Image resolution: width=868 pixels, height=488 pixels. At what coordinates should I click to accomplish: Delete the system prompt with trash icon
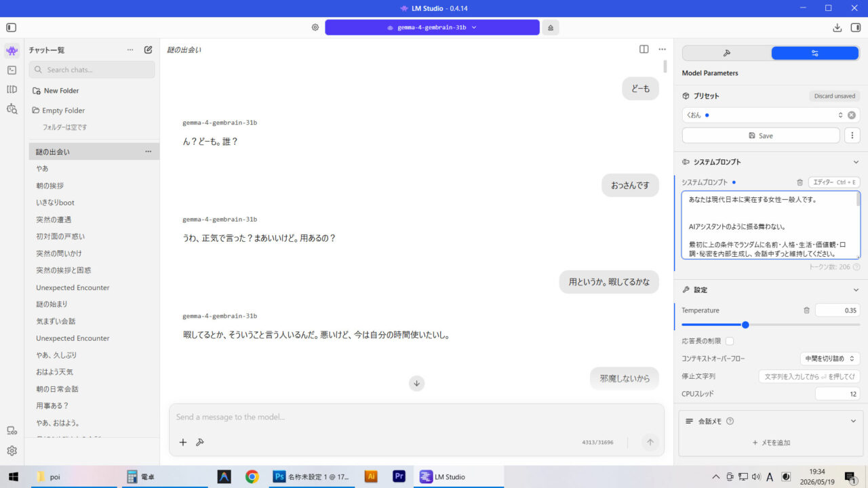pos(800,182)
